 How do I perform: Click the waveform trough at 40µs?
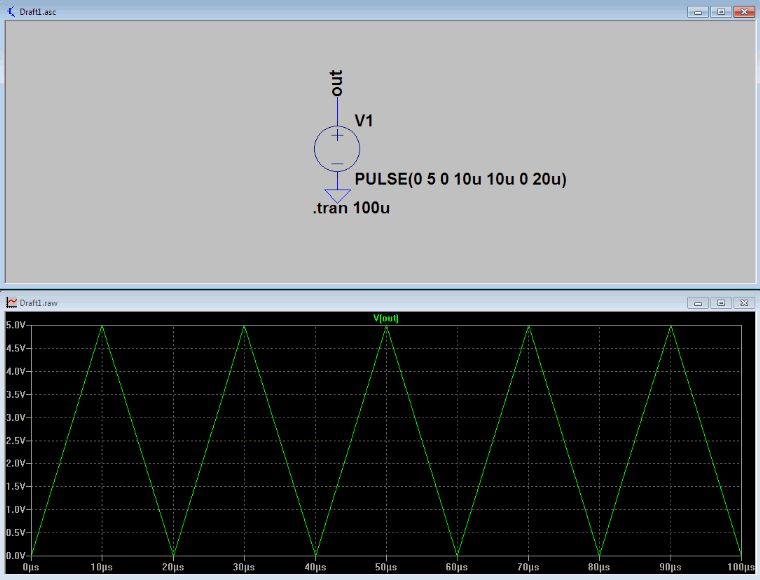click(x=316, y=555)
